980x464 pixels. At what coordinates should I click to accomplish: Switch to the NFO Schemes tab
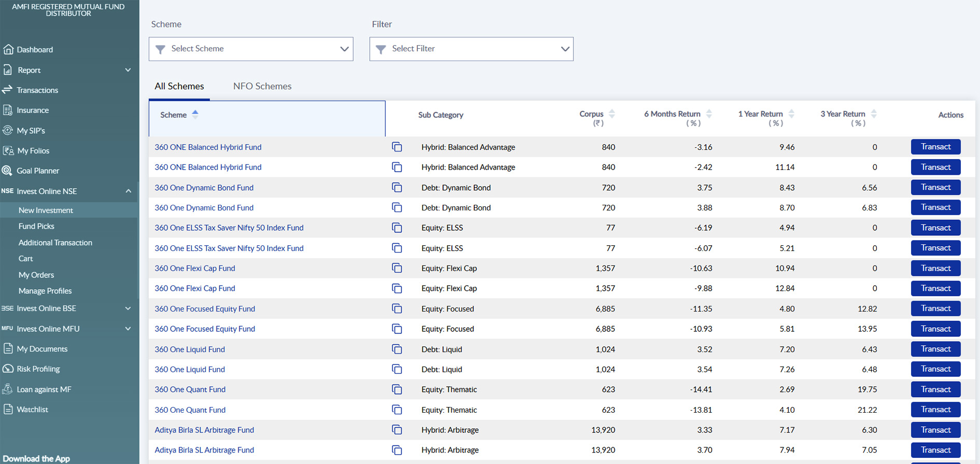pos(262,86)
